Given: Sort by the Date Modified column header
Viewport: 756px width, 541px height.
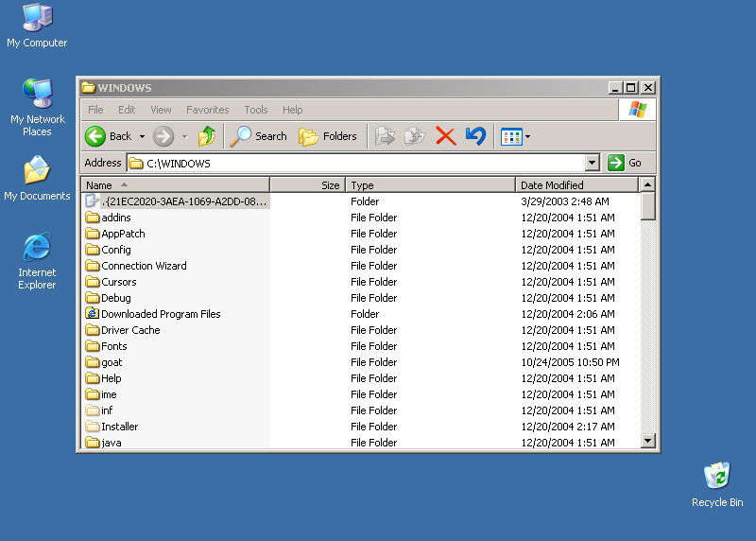Looking at the screenshot, I should [577, 185].
